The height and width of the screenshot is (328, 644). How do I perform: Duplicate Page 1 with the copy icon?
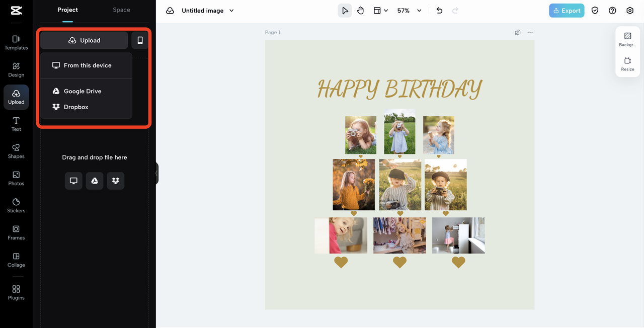coord(518,32)
